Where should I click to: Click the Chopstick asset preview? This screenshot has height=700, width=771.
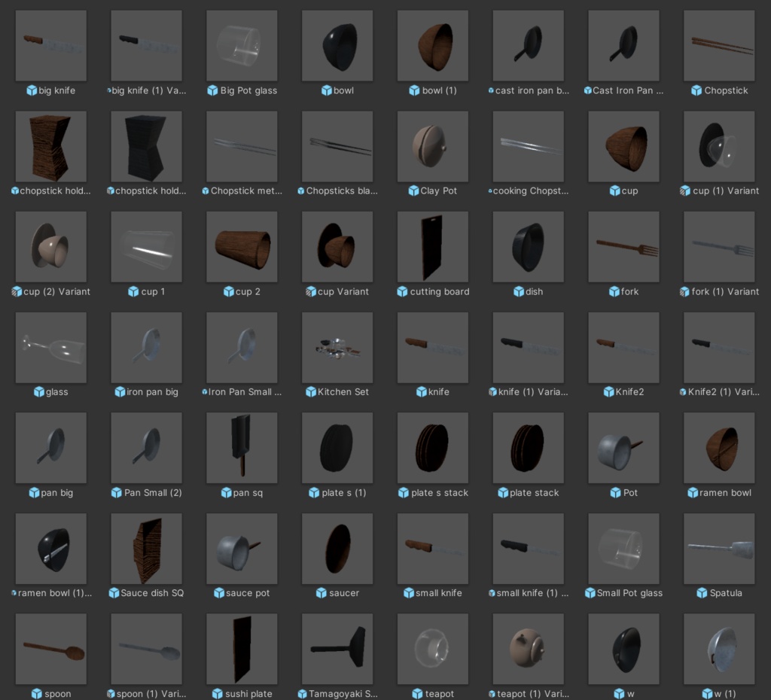719,45
